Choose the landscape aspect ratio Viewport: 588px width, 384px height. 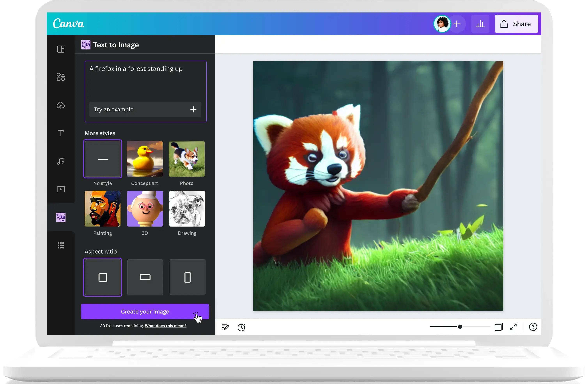coord(145,277)
